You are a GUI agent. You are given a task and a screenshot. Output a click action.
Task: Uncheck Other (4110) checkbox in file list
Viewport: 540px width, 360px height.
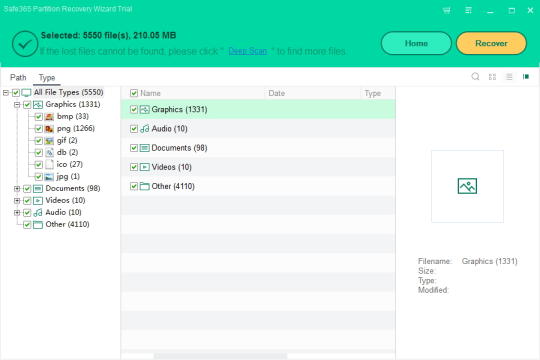pyautogui.click(x=134, y=186)
